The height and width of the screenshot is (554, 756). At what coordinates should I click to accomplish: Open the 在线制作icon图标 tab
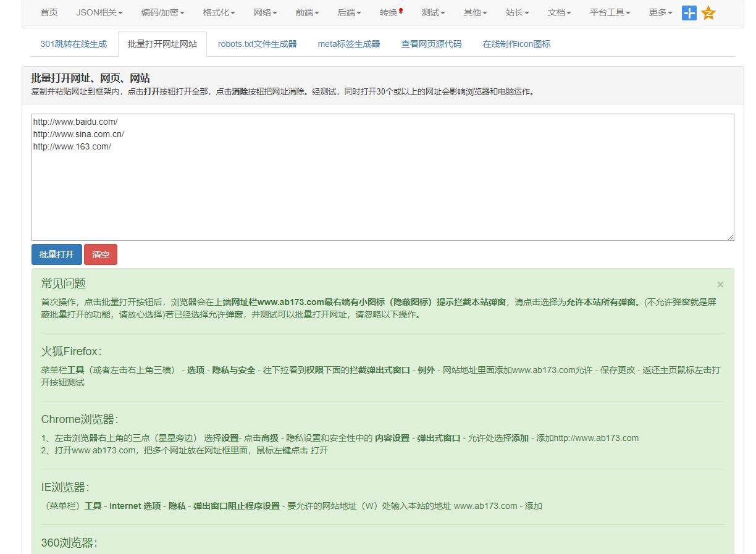(x=516, y=44)
